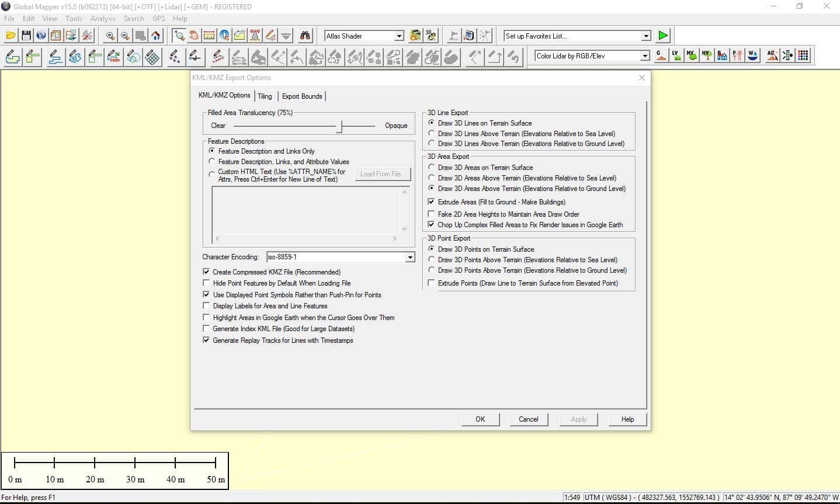
Task: Filter Lidar Water points W icon
Action: [752, 55]
